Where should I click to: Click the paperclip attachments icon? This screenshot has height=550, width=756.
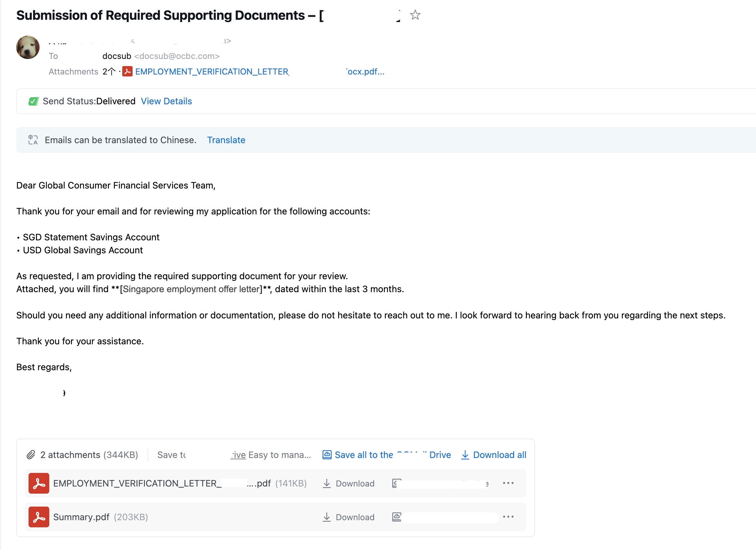[x=31, y=455]
